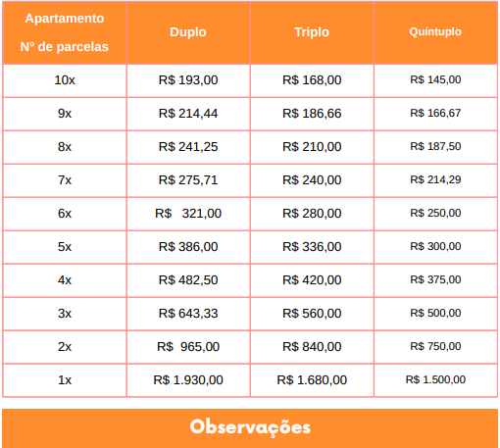The image size is (500, 448).
Task: Click the R$ 965,00 Duplo price
Action: coord(188,347)
